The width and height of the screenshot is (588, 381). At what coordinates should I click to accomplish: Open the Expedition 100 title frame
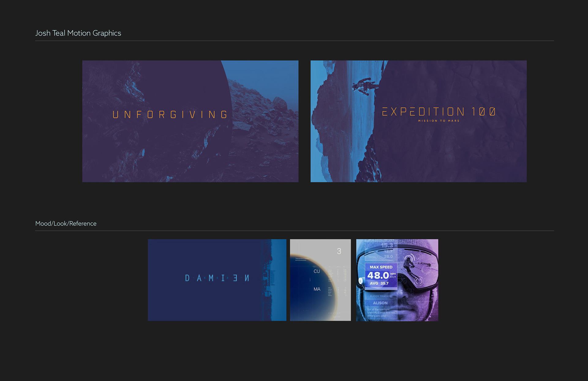[418, 121]
